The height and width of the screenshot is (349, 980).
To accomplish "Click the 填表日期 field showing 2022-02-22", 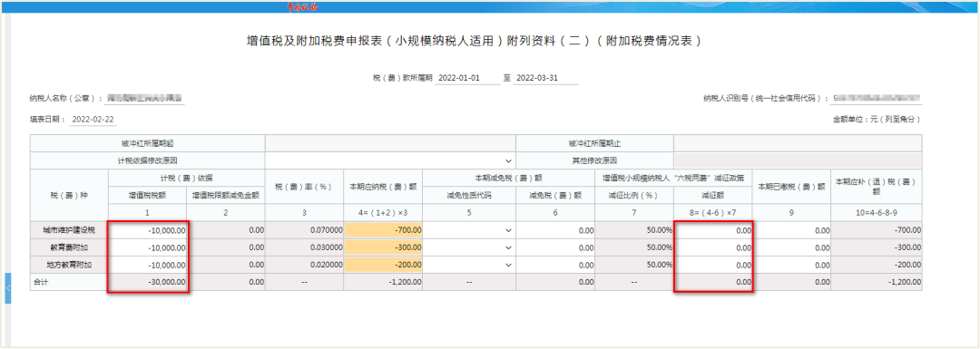I will tap(93, 119).
